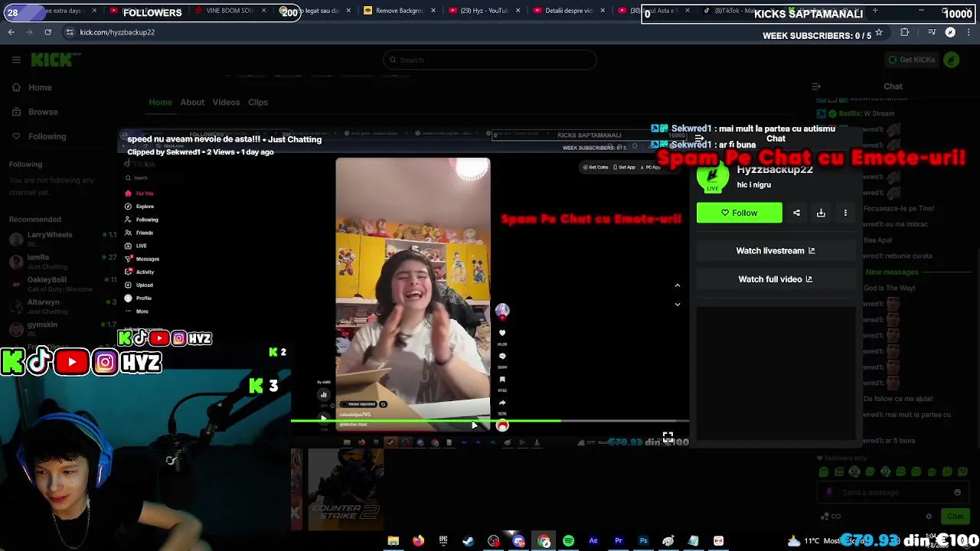Open the About tab of the channel

(192, 102)
